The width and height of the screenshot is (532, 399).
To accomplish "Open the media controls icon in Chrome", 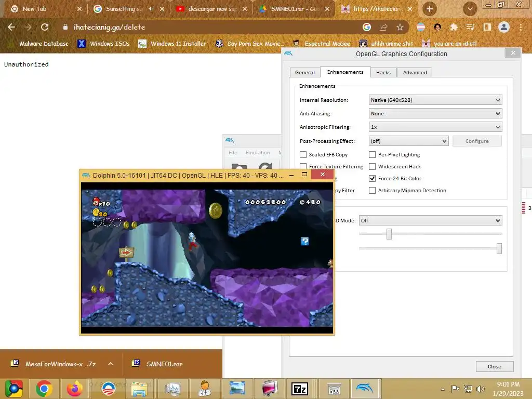I will pos(470,27).
